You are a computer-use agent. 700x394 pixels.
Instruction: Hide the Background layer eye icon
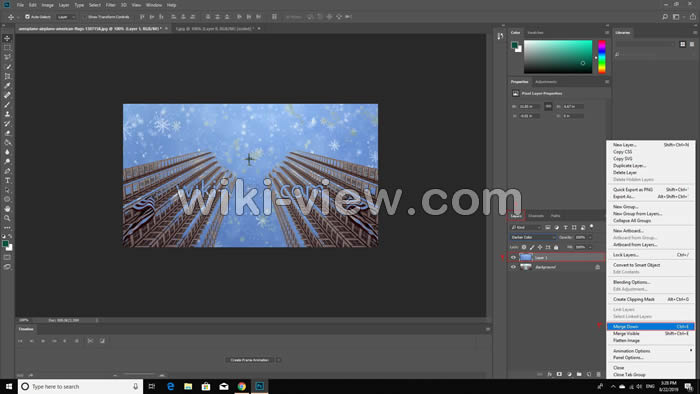point(513,267)
